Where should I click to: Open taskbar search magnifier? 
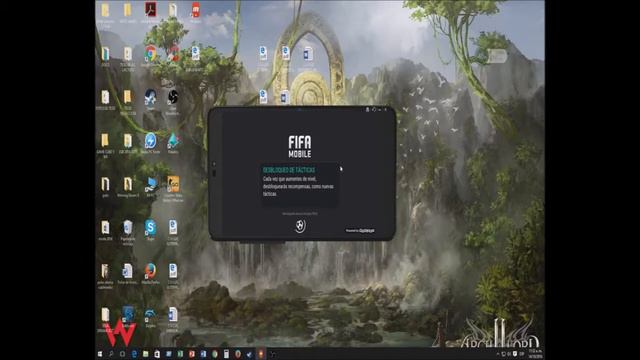111,354
